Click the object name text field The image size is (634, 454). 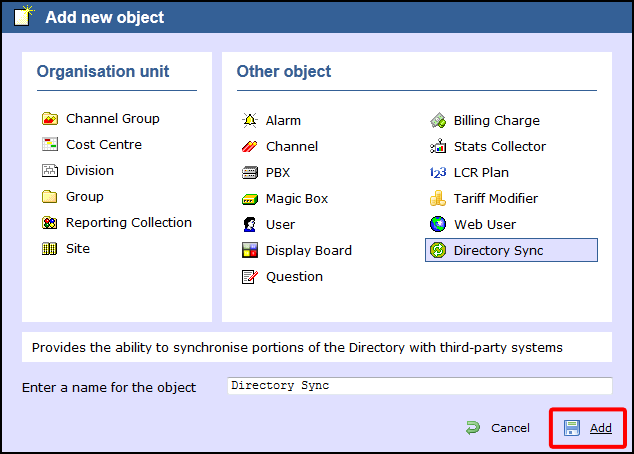tap(418, 386)
